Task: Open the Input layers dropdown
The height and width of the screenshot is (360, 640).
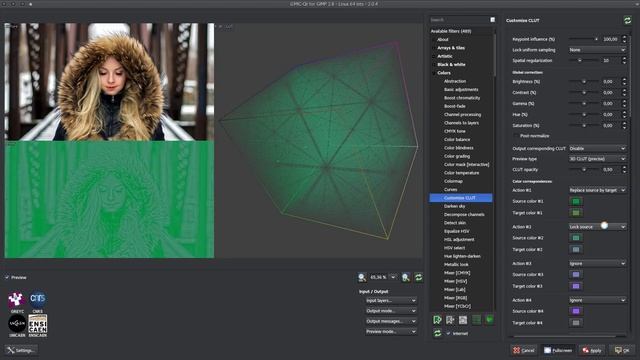Action: pyautogui.click(x=391, y=300)
